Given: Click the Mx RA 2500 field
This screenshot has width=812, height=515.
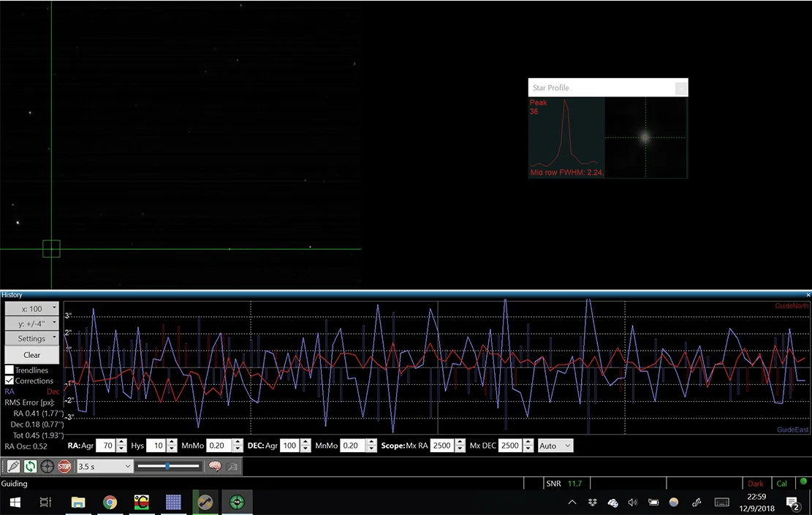Looking at the screenshot, I should (442, 445).
